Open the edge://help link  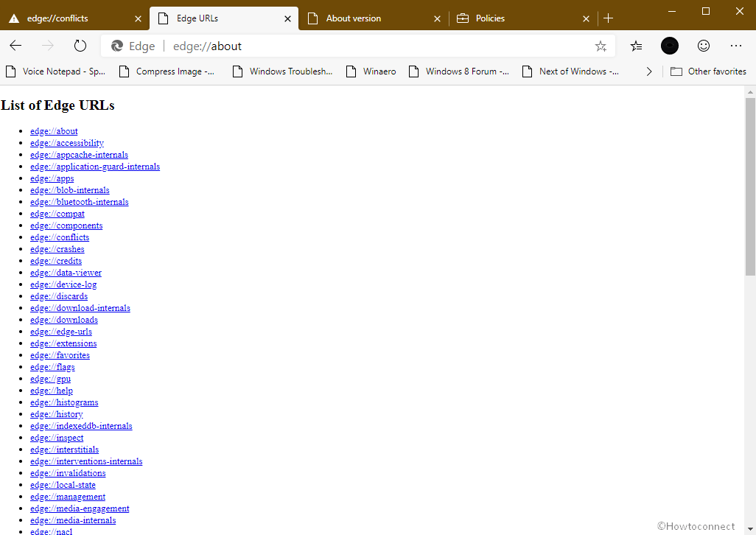pos(52,391)
